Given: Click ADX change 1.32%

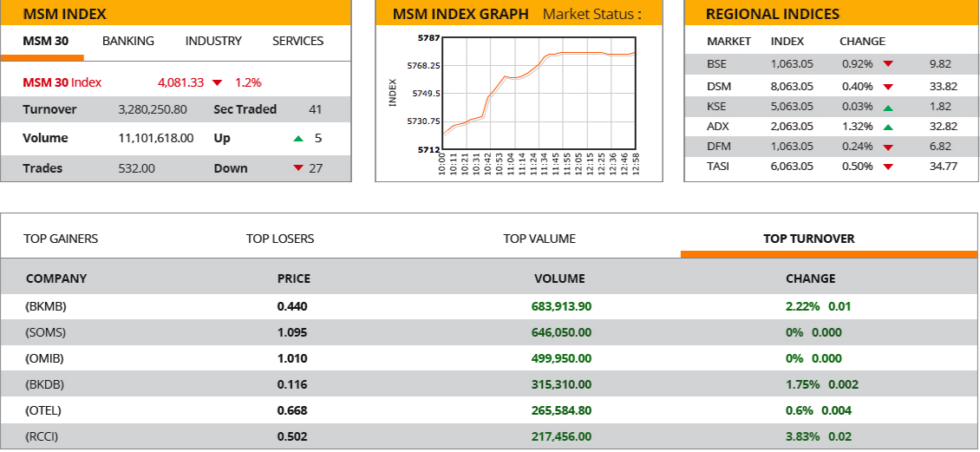Looking at the screenshot, I should [858, 127].
